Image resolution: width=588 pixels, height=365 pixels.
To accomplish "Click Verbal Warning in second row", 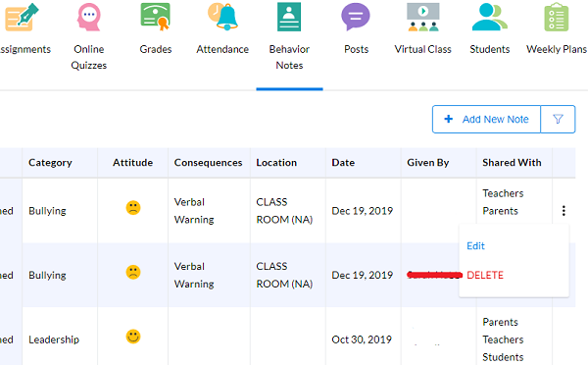I will click(x=194, y=276).
